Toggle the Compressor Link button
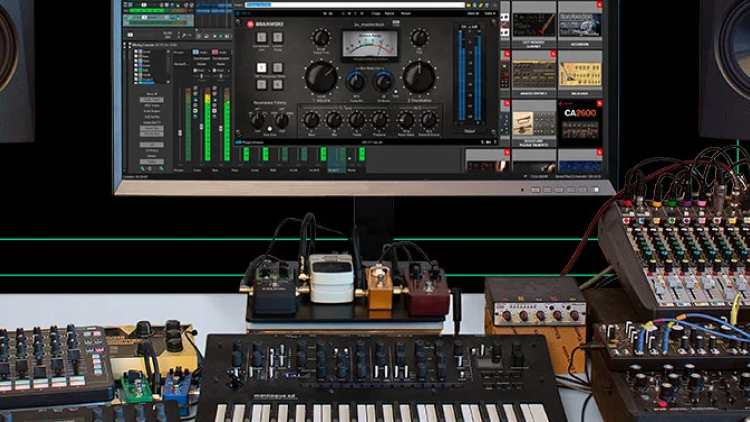The image size is (750, 422). (261, 37)
